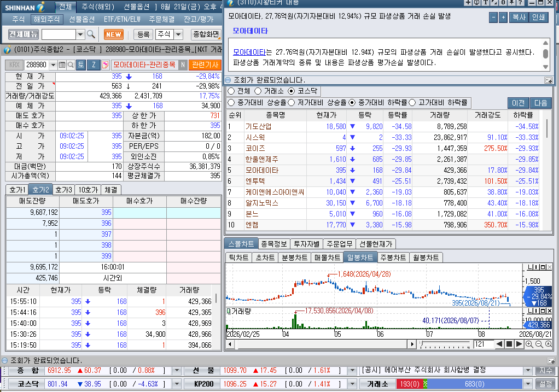Click the search magnifier beside the 288980 code field

pos(71,65)
